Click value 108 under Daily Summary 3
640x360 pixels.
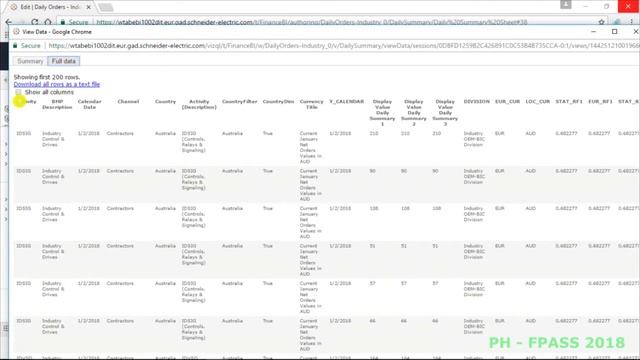tap(437, 209)
